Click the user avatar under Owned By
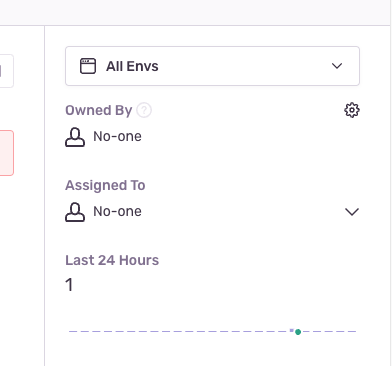 [x=75, y=137]
